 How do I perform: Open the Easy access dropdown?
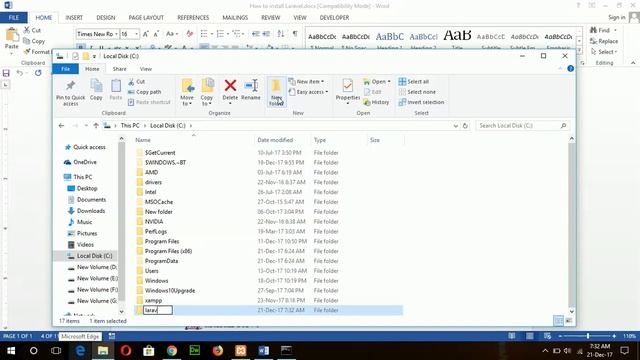(x=327, y=92)
